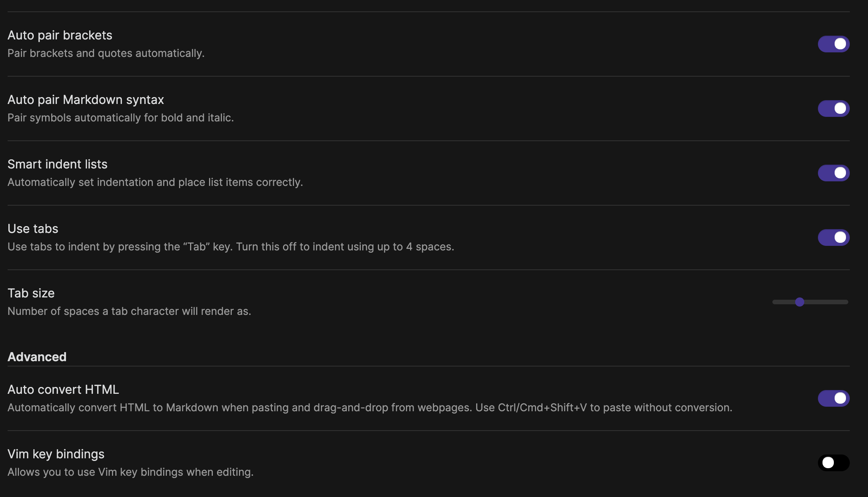The image size is (868, 497).
Task: Click the Auto pair Markdown syntax label
Action: coord(86,99)
